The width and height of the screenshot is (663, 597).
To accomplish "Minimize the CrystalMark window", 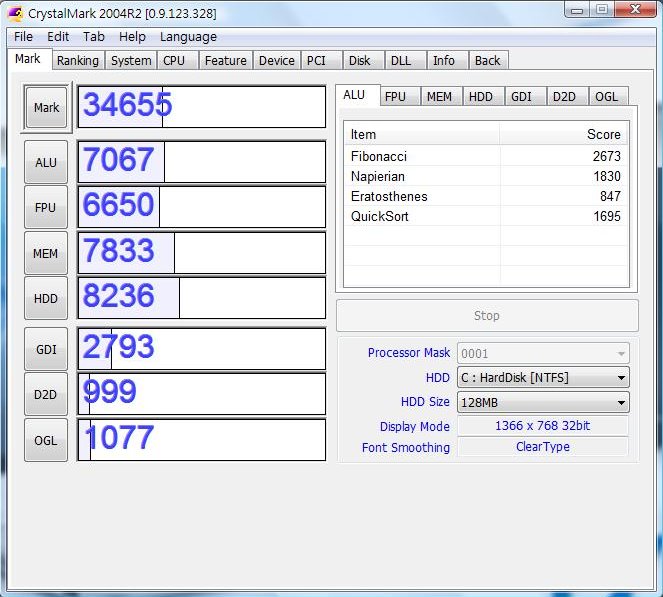I will 577,10.
